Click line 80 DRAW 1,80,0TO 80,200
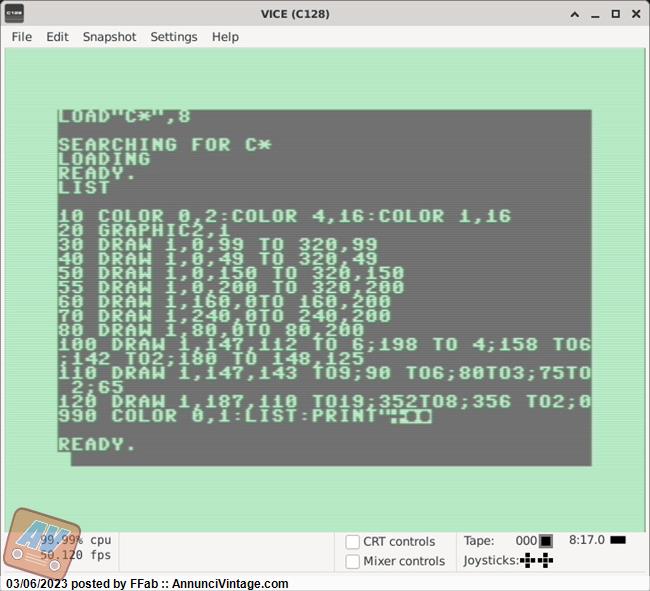The width and height of the screenshot is (650, 591). point(211,330)
